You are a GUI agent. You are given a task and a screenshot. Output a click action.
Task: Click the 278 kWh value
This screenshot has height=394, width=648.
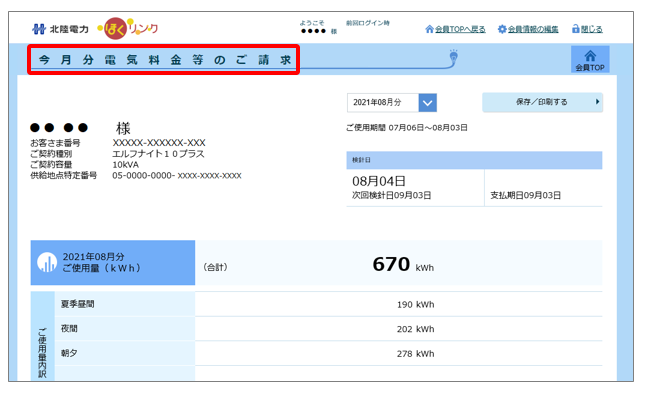(x=415, y=354)
